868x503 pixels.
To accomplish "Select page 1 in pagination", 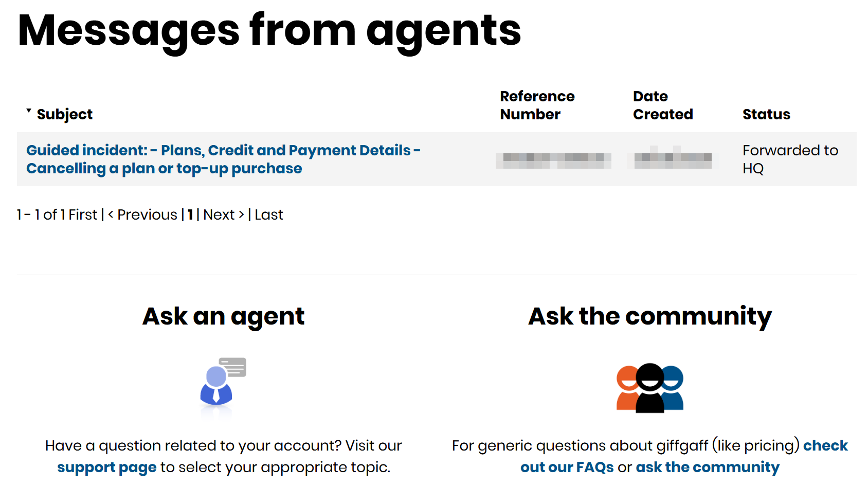I will coord(190,214).
